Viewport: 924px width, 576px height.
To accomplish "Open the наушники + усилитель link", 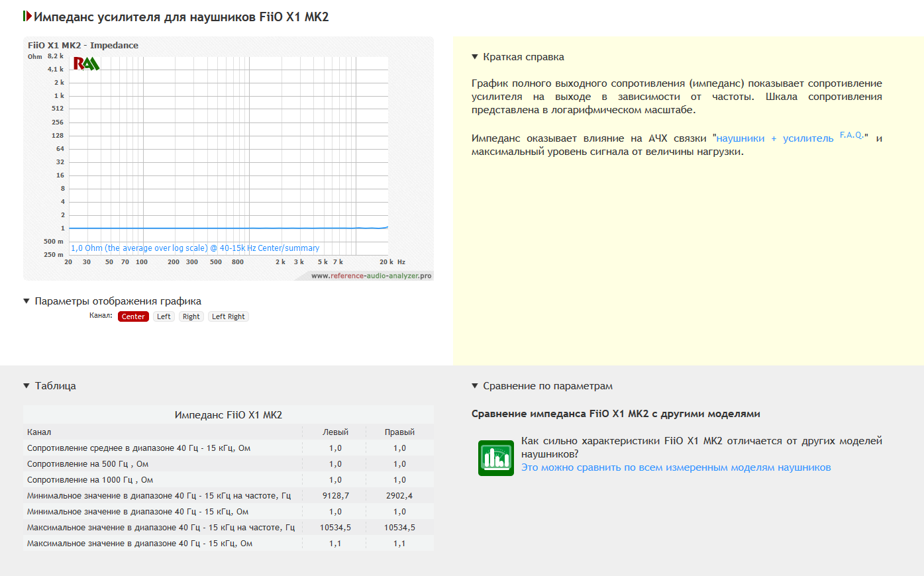I will point(774,138).
